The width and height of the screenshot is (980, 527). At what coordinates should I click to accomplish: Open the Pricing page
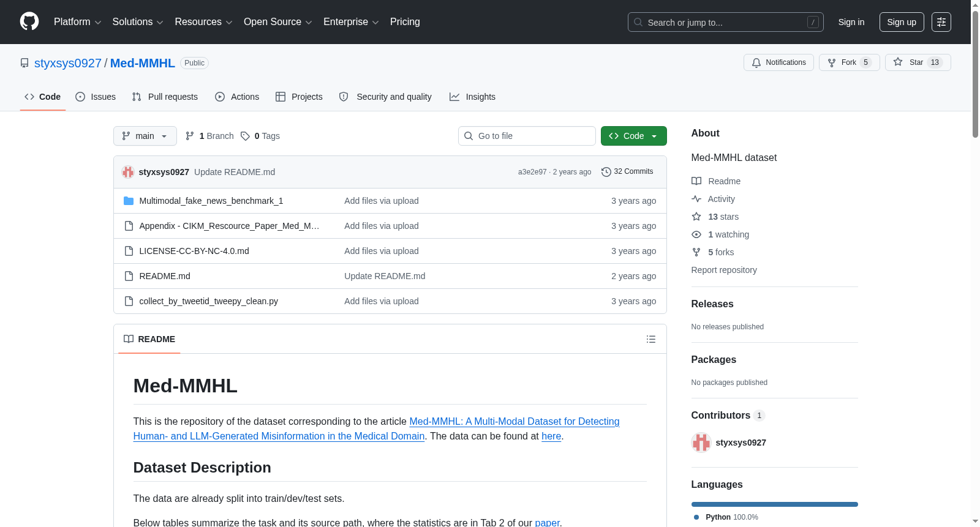(x=405, y=22)
